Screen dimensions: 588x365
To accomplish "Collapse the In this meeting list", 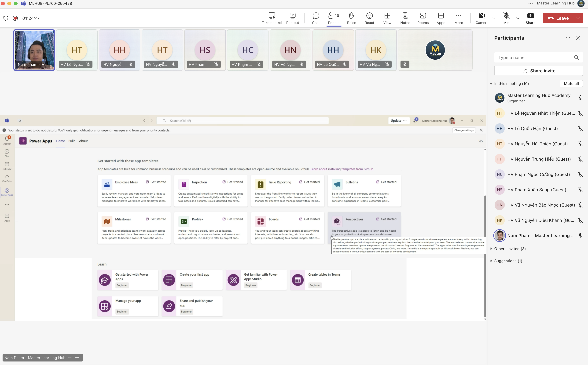I will 491,84.
